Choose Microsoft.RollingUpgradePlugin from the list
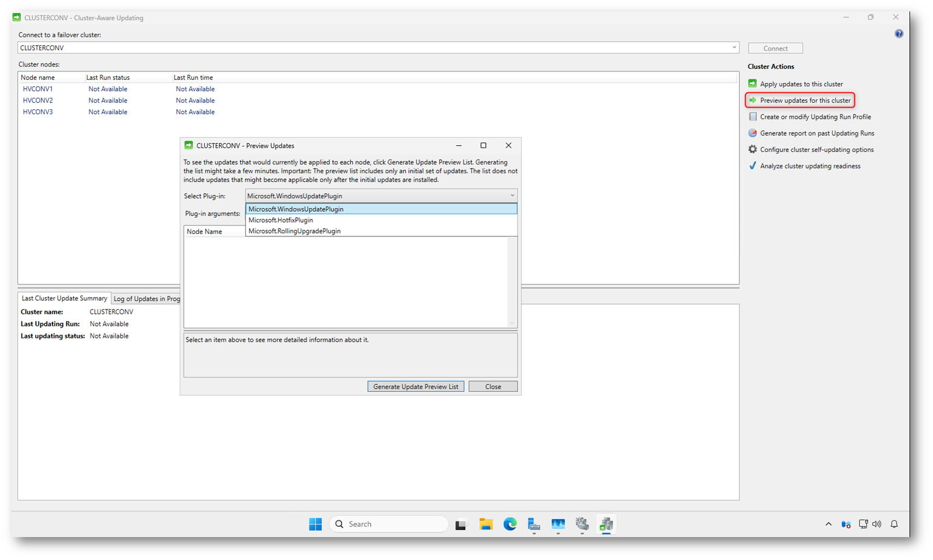Viewport: 933px width, 560px height. 294,231
